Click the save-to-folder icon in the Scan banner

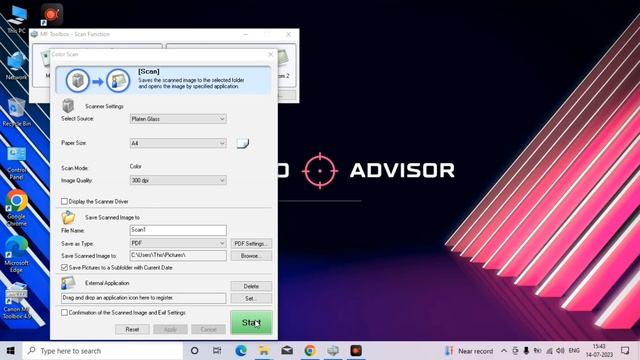point(118,80)
